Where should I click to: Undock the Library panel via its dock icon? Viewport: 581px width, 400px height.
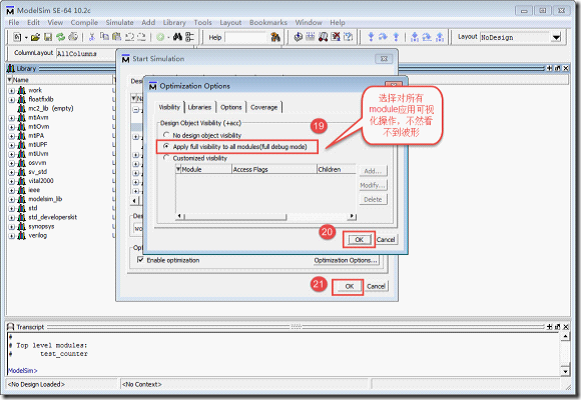558,68
